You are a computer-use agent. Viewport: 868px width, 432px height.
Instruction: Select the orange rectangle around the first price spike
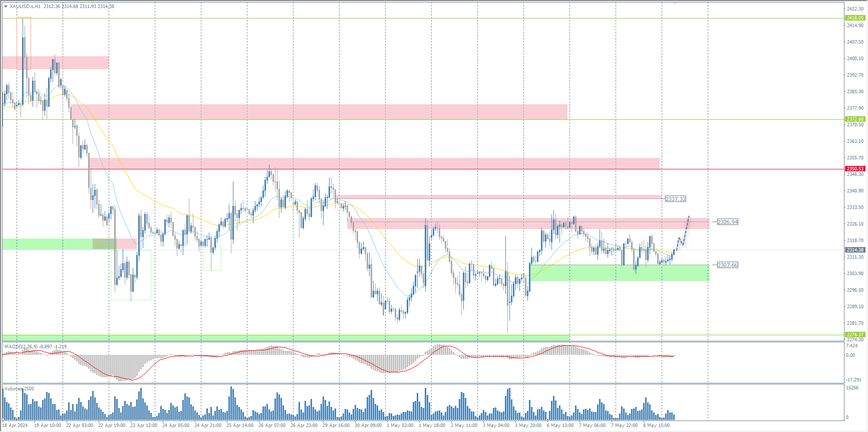tap(24, 44)
